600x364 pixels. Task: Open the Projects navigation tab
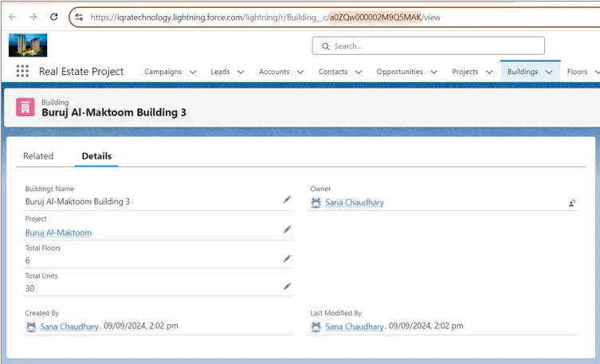(465, 72)
